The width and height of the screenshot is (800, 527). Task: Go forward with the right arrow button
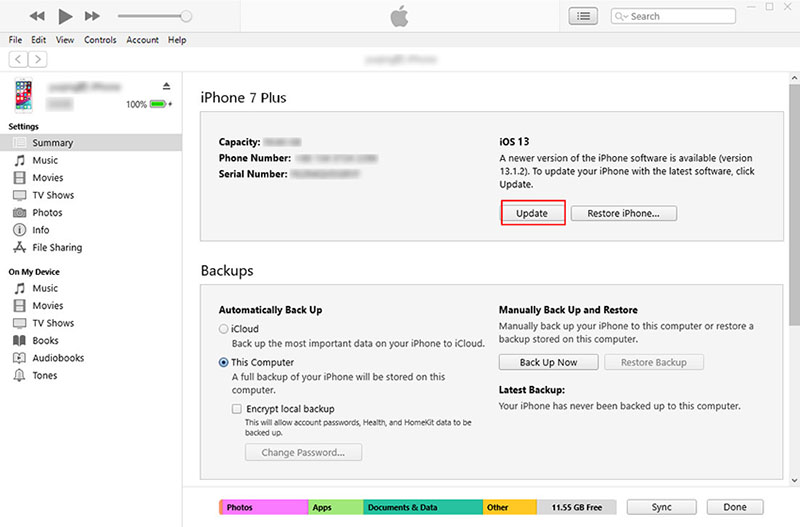pos(38,59)
